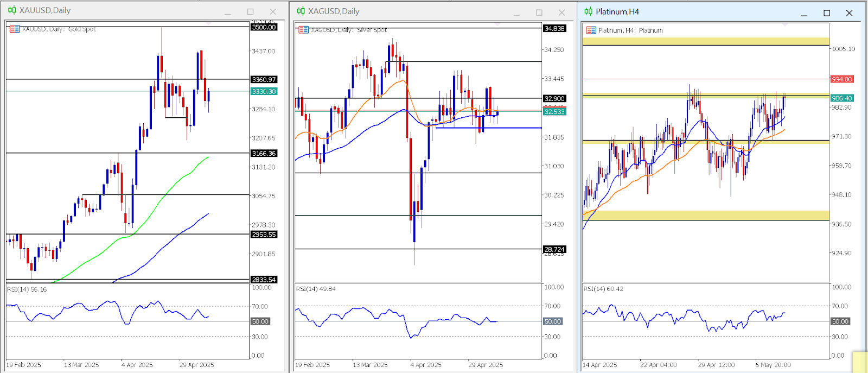
Task: Click the chart shift triangle in Platinum chart
Action: point(786,24)
